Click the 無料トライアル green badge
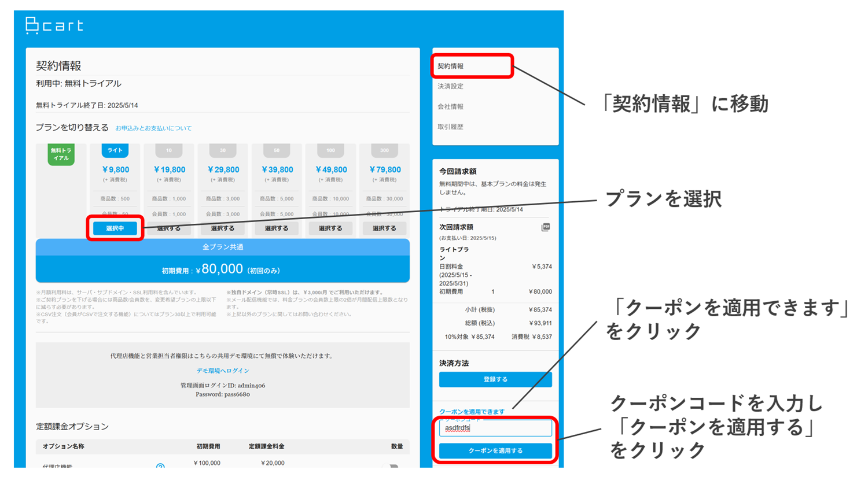Image resolution: width=868 pixels, height=488 pixels. 61,154
